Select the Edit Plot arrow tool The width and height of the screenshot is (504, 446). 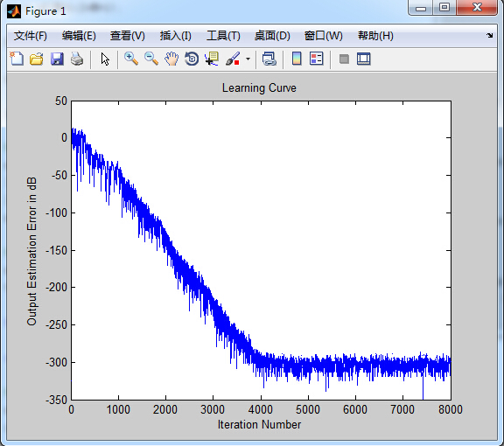pos(105,59)
